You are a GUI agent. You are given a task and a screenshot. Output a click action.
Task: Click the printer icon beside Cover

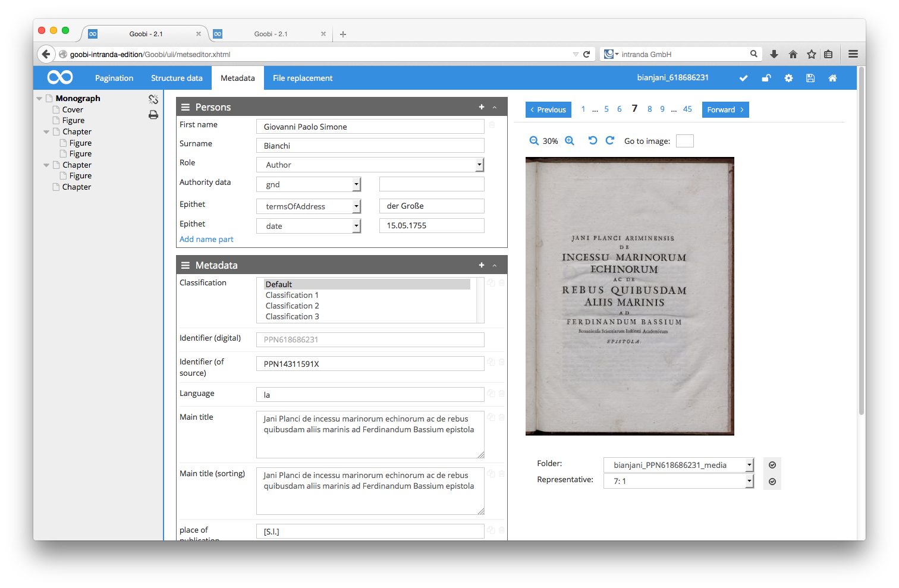153,115
